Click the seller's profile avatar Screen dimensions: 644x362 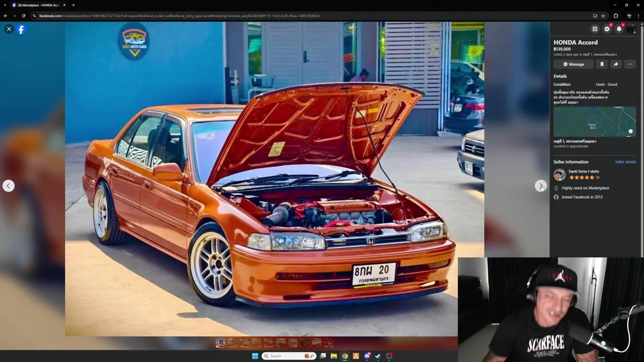[559, 174]
